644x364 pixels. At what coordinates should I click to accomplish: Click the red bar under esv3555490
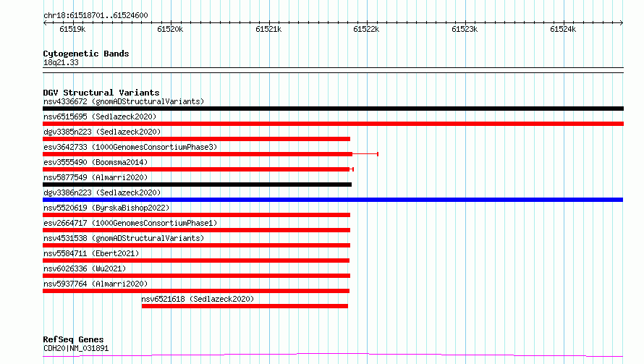pyautogui.click(x=196, y=169)
